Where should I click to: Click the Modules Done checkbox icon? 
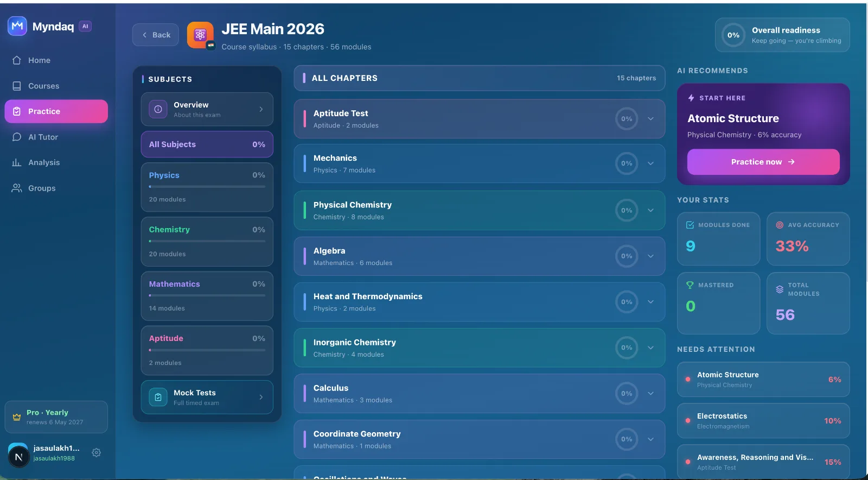[690, 225]
